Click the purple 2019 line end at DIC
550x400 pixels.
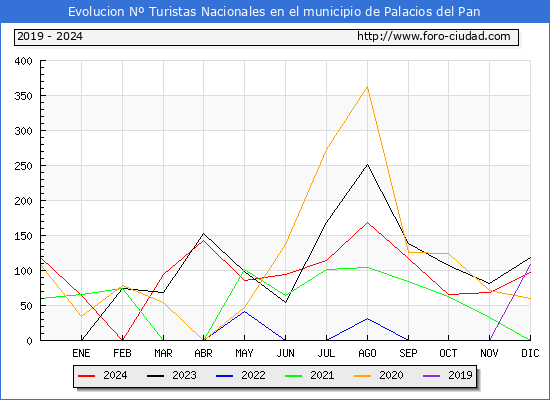[x=530, y=264]
